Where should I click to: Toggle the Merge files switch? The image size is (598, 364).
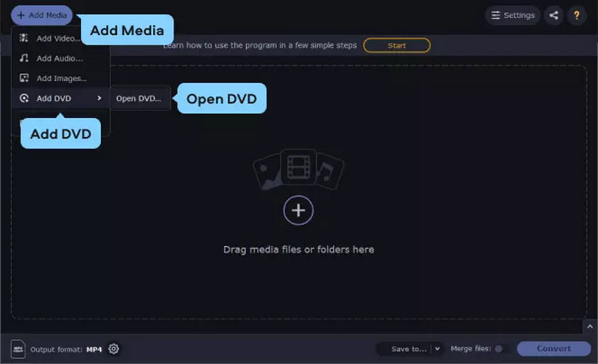tap(502, 349)
